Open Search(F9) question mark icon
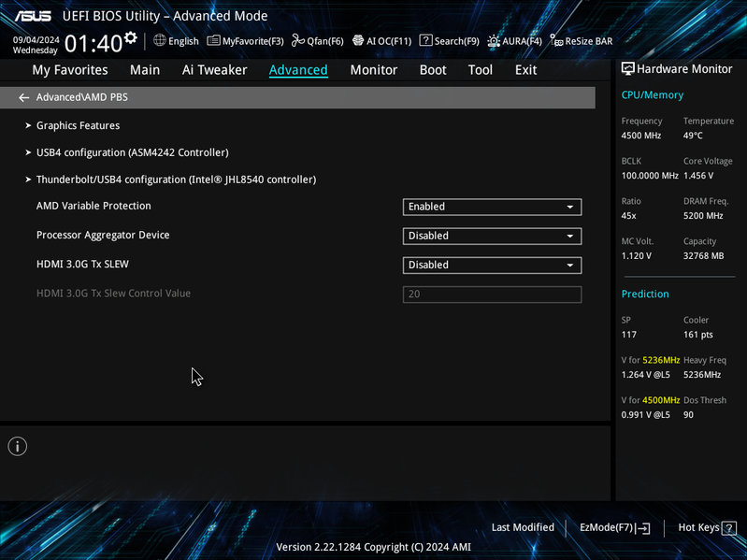Screen dimensions: 747x560 tap(425, 40)
